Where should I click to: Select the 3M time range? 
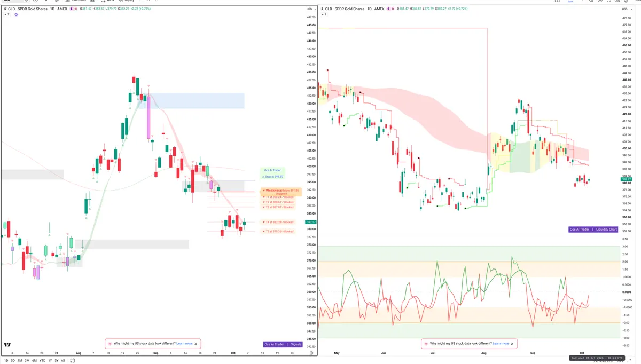tap(27, 361)
